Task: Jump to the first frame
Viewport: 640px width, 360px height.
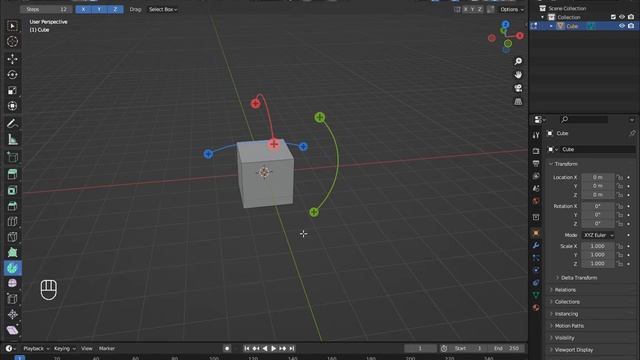Action: point(247,349)
